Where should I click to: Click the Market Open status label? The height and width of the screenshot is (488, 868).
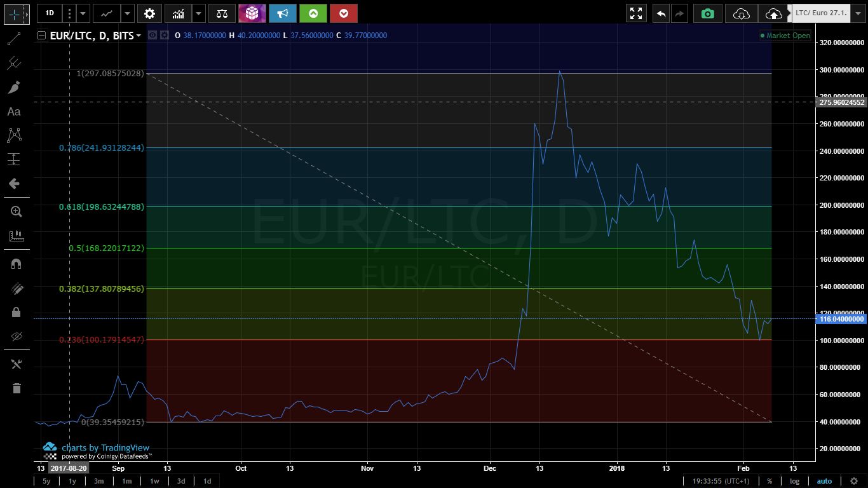click(x=785, y=36)
